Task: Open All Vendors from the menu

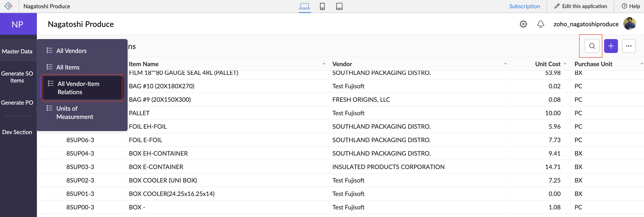Action: (x=72, y=51)
